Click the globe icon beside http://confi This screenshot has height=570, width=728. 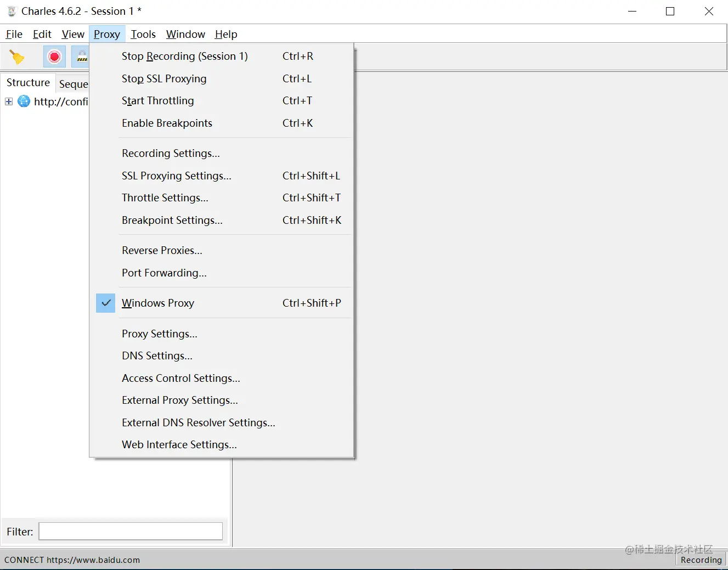tap(24, 101)
